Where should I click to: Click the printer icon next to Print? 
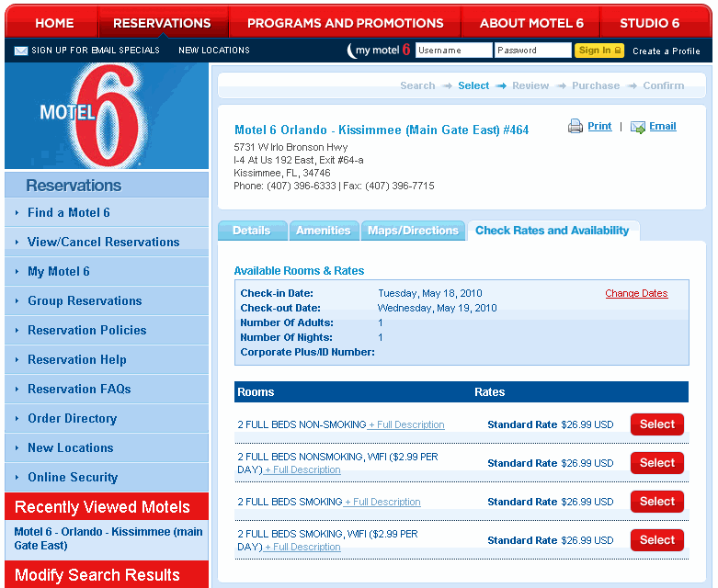coord(576,127)
